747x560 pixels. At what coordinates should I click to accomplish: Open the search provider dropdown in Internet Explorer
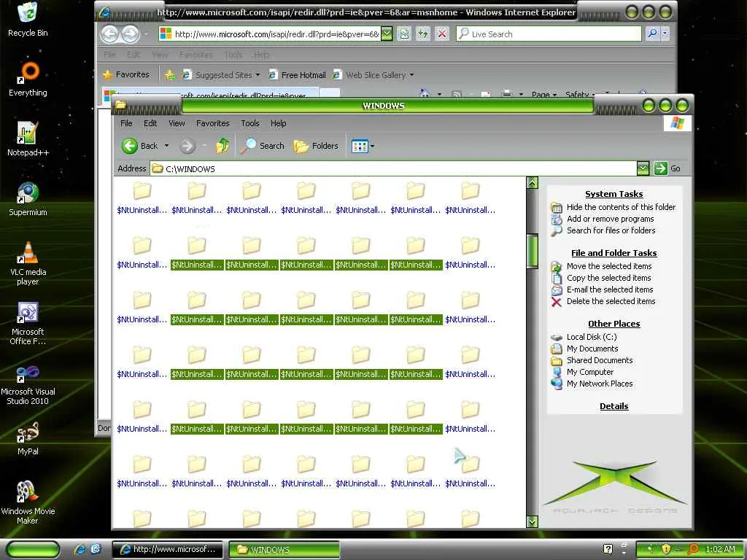pos(665,34)
